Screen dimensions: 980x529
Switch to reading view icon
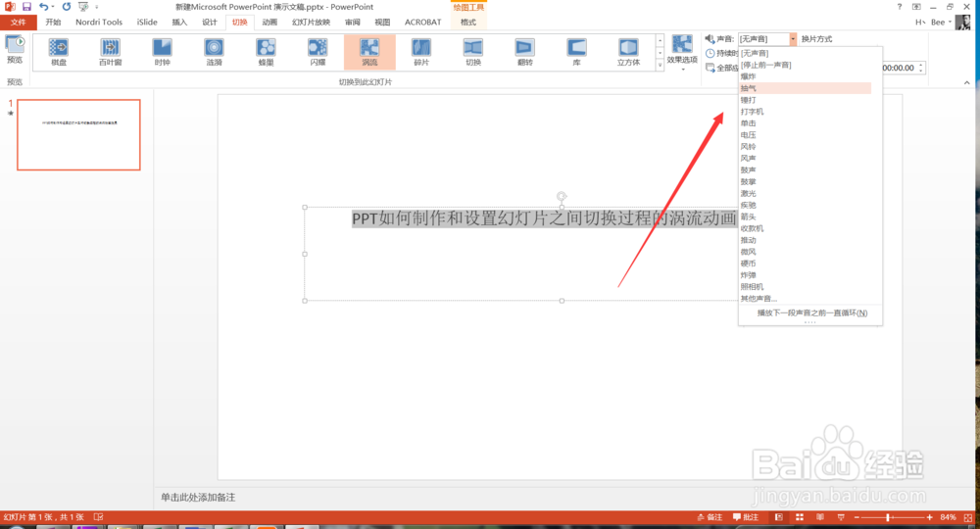pos(820,517)
